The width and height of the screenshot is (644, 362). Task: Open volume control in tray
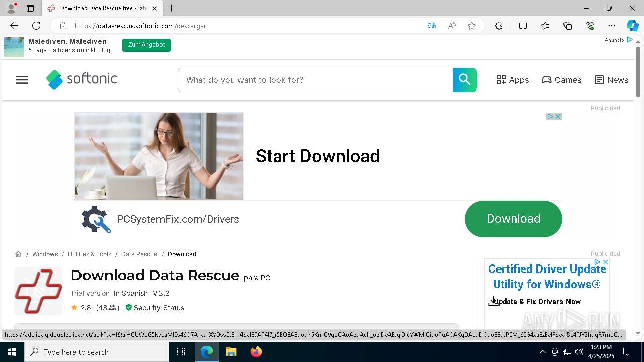(x=579, y=352)
